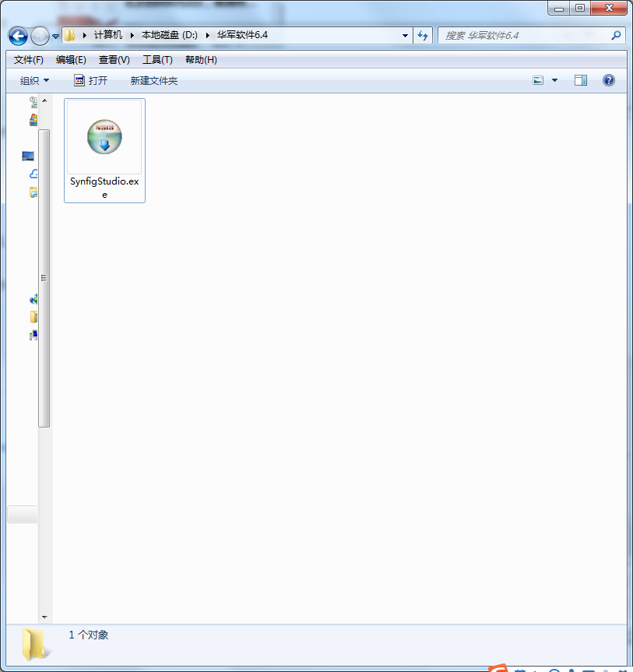Open the more view options arrow
Screen dimensions: 633x672
tap(554, 80)
